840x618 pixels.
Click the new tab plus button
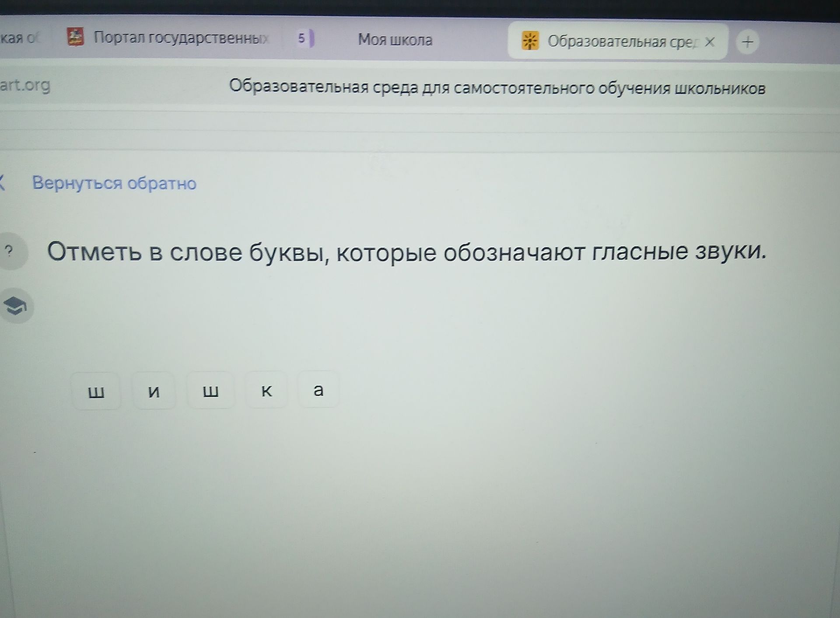pos(748,42)
